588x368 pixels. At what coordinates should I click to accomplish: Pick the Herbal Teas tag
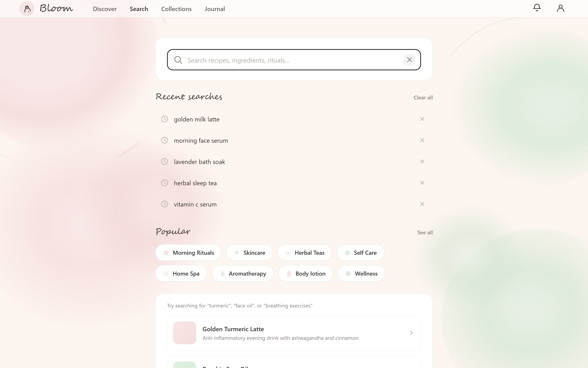tap(305, 253)
